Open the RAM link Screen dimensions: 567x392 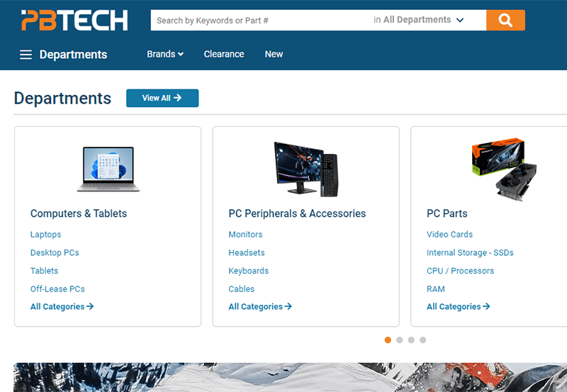[x=436, y=289]
